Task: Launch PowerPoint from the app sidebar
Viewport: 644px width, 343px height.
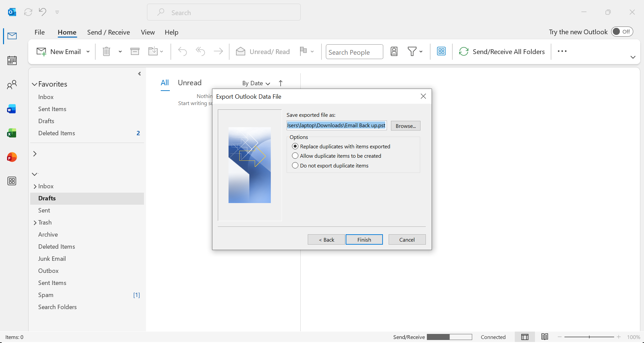Action: tap(12, 157)
